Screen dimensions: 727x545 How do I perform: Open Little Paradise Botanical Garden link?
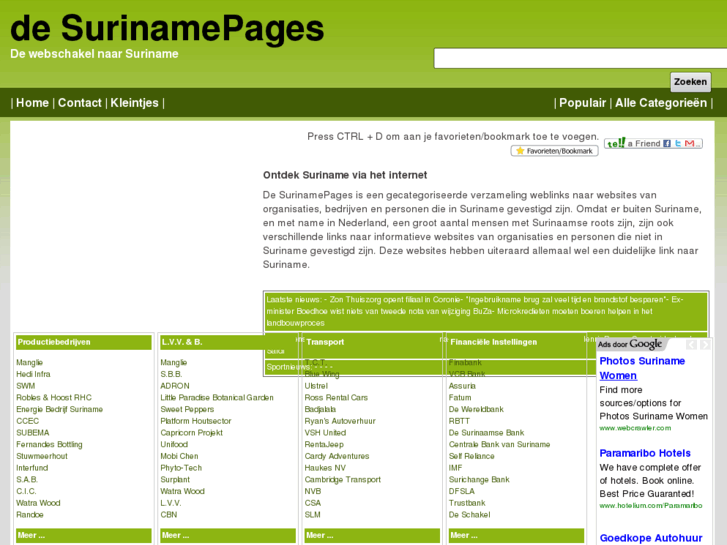coord(217,398)
